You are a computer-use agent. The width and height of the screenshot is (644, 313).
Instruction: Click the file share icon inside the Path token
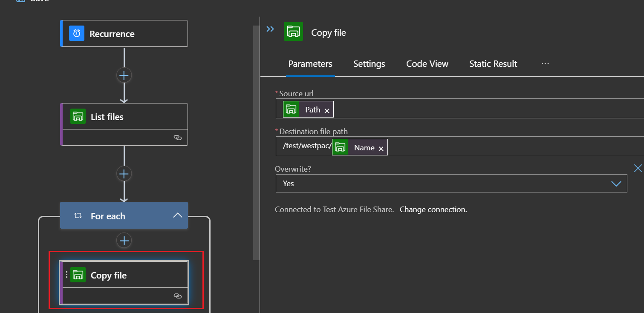pos(292,109)
